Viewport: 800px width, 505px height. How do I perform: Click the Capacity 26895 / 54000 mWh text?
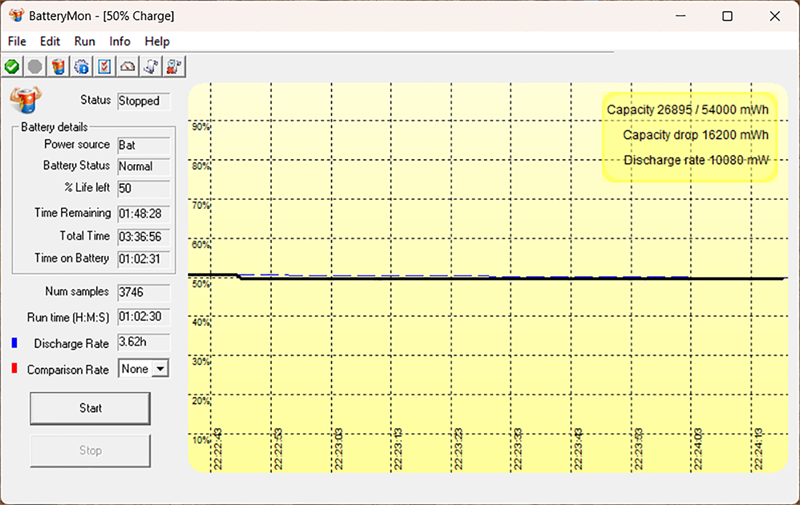[687, 110]
